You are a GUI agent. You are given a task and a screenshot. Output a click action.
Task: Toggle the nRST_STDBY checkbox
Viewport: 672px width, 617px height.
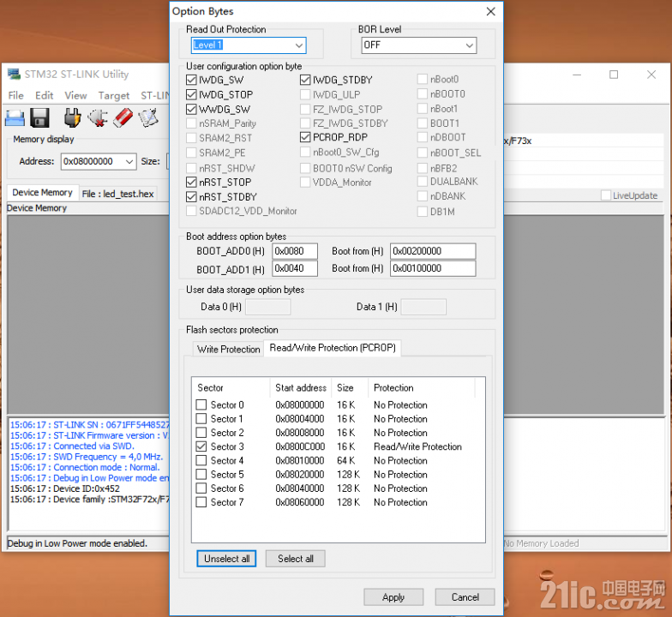191,197
